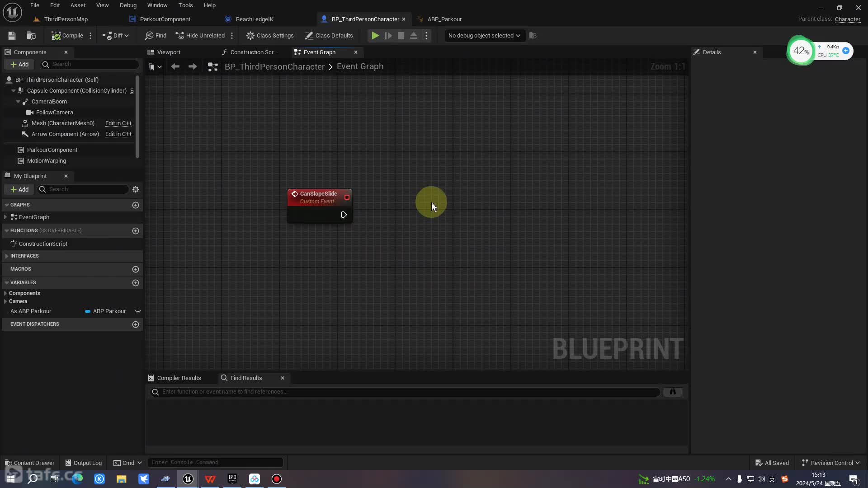
Task: Expand the Interfaces section
Action: click(6, 256)
